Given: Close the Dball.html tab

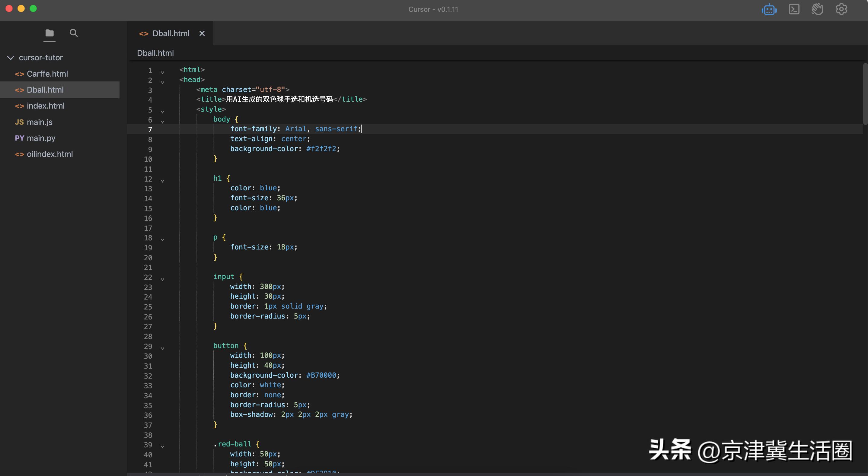Looking at the screenshot, I should click(202, 33).
